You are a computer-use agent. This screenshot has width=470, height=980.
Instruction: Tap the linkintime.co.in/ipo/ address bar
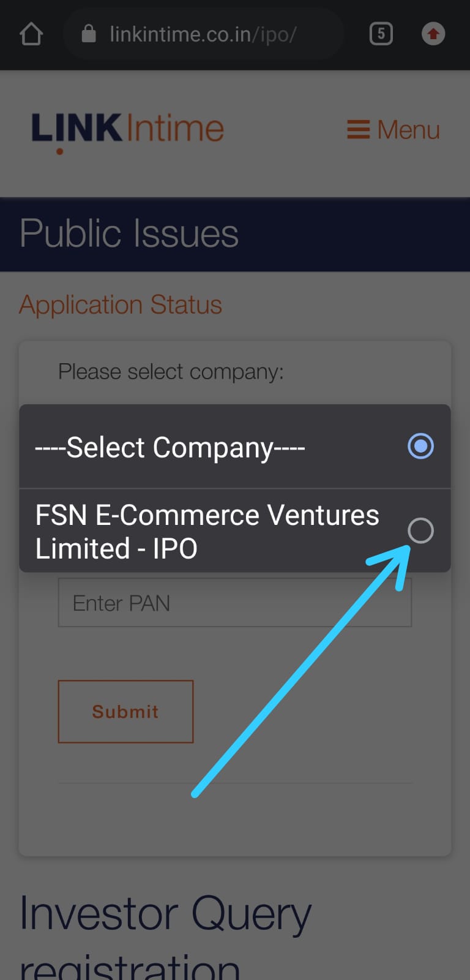(203, 34)
